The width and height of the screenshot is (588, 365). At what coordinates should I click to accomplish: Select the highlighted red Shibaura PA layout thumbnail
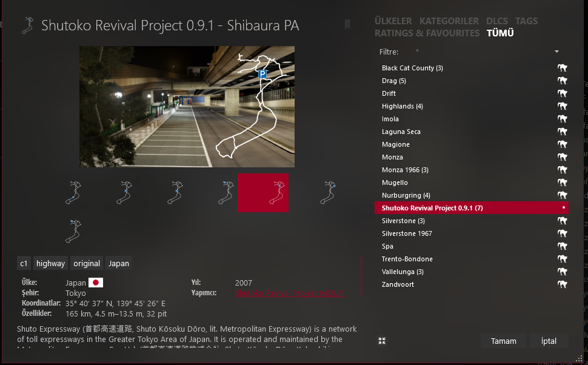[x=263, y=192]
